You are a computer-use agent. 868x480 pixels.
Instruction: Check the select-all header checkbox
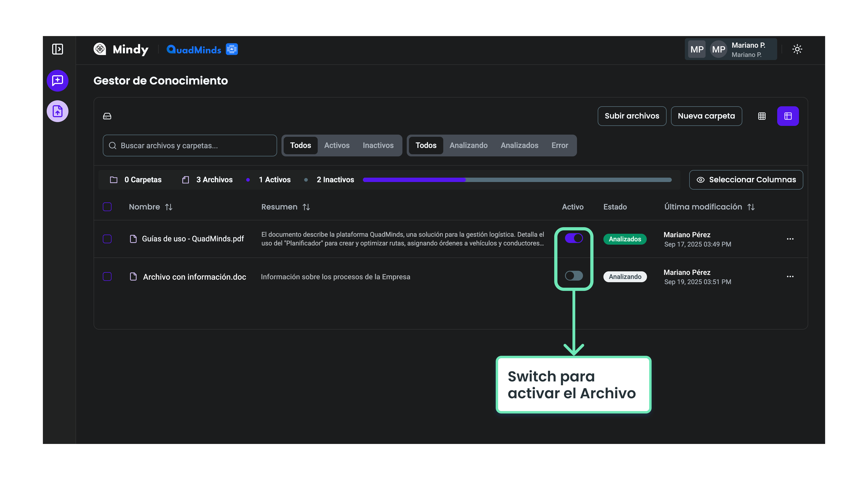point(107,207)
